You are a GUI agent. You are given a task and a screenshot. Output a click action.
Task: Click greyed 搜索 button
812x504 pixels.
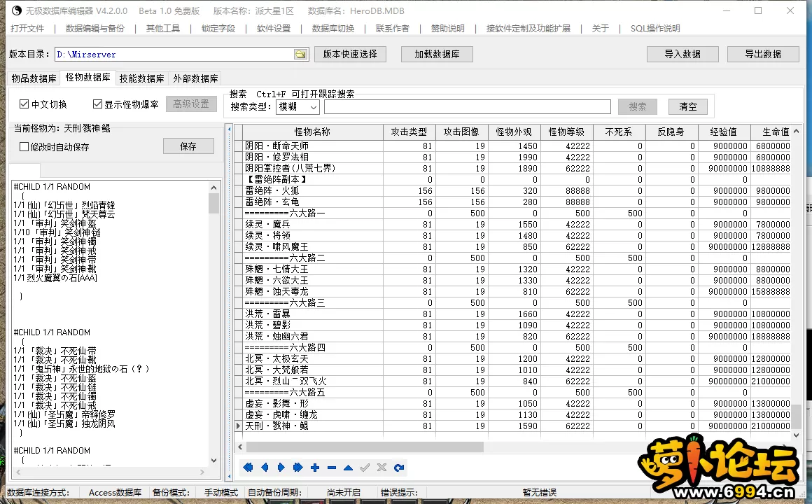click(x=638, y=106)
